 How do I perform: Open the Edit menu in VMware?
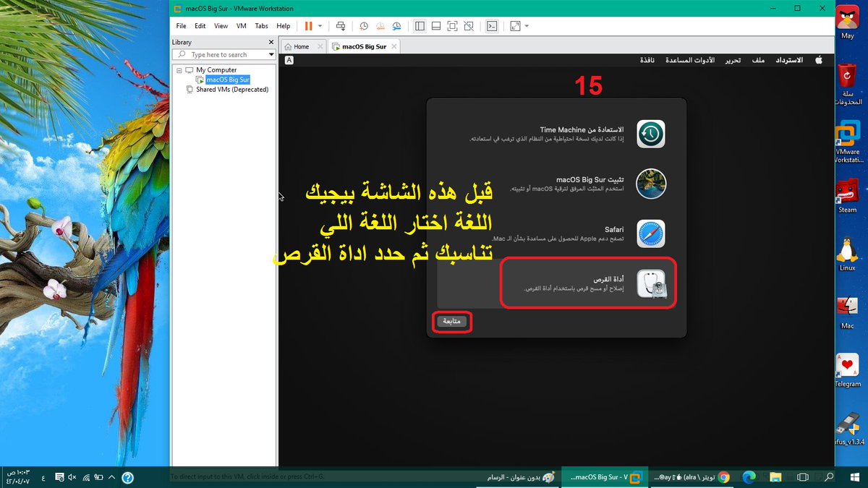point(200,26)
